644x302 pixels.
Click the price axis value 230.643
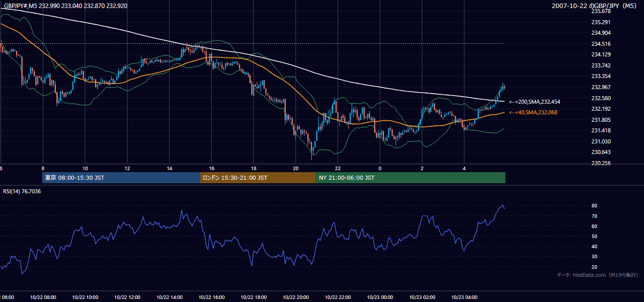point(601,152)
